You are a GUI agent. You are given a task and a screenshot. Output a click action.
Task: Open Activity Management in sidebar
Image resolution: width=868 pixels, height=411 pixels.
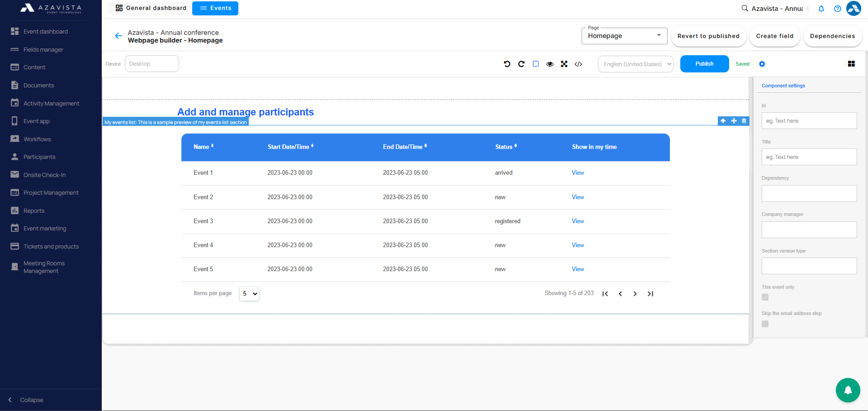click(51, 103)
